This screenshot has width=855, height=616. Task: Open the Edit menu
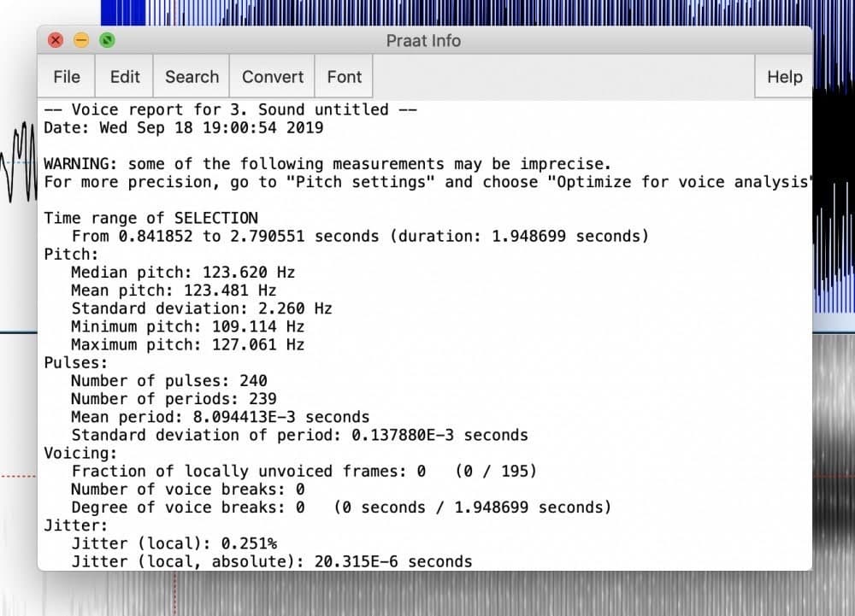pos(125,77)
